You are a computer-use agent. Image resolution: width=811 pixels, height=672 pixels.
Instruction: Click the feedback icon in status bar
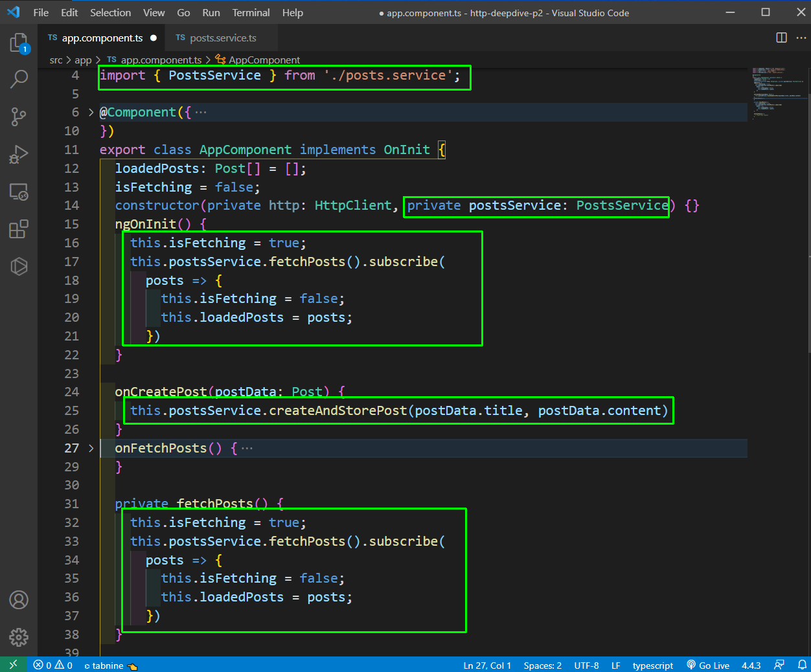click(x=779, y=665)
